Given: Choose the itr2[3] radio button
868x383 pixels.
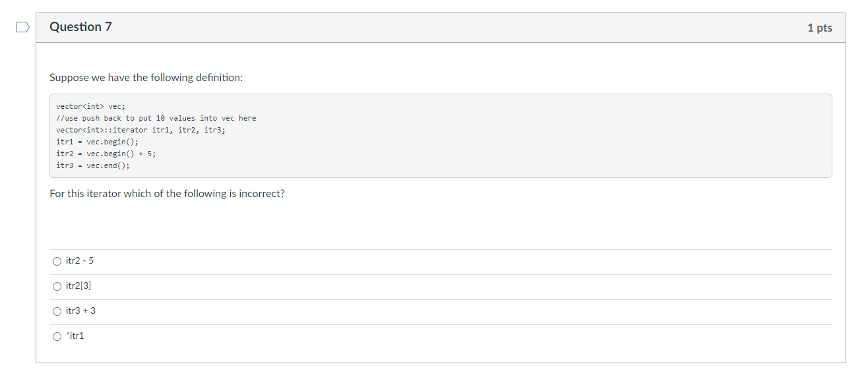Looking at the screenshot, I should [x=57, y=286].
